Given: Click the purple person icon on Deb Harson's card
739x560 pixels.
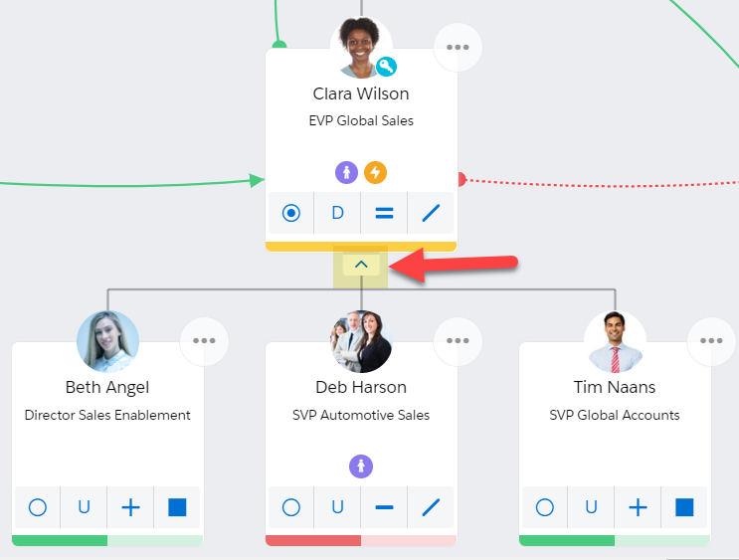Looking at the screenshot, I should click(x=361, y=467).
